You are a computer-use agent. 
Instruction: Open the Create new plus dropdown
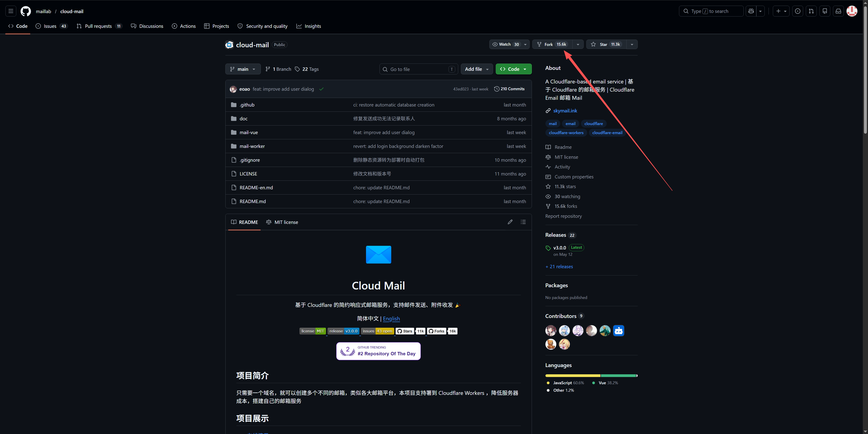pyautogui.click(x=781, y=11)
